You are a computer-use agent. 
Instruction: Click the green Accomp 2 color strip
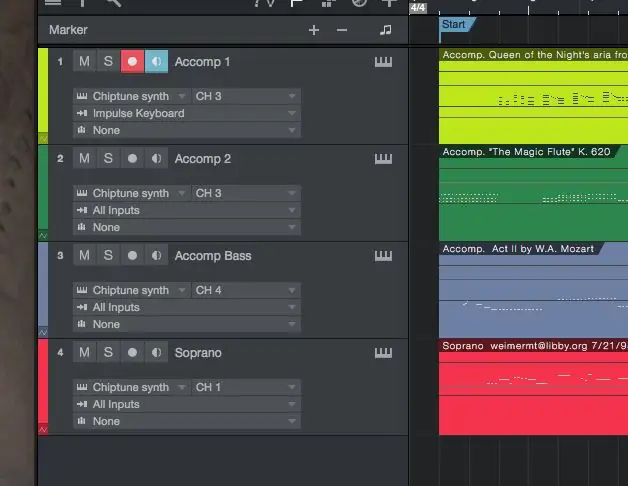tap(43, 188)
